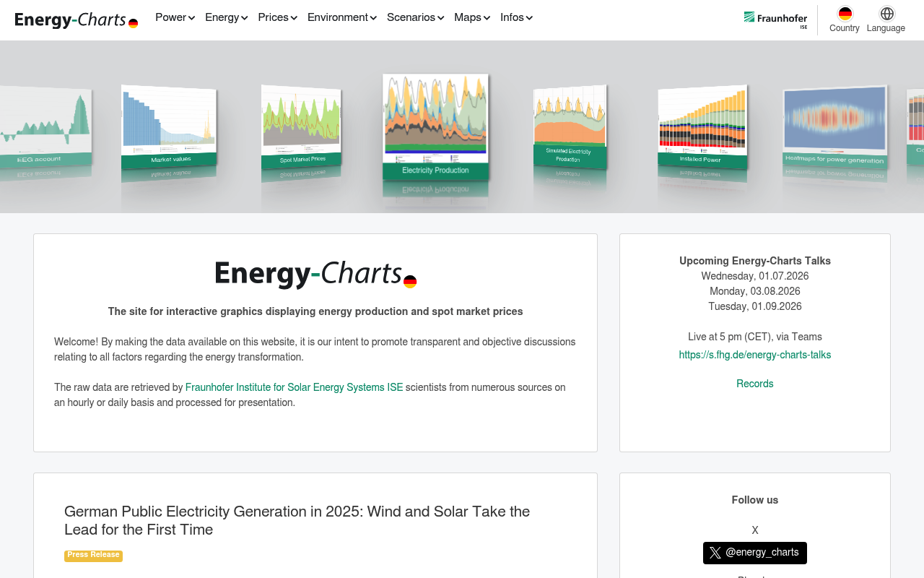Expand the Infos menu
This screenshot has width=924, height=578.
coord(516,17)
